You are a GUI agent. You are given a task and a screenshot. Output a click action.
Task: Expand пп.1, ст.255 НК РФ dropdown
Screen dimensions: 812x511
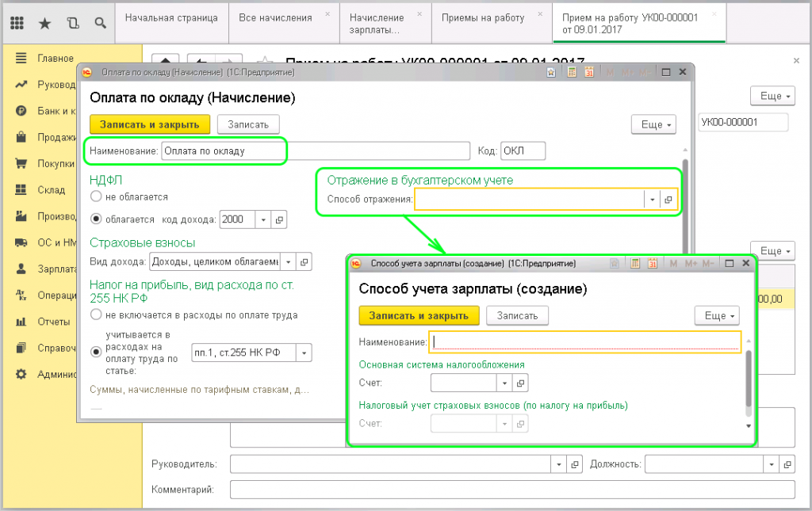(304, 353)
